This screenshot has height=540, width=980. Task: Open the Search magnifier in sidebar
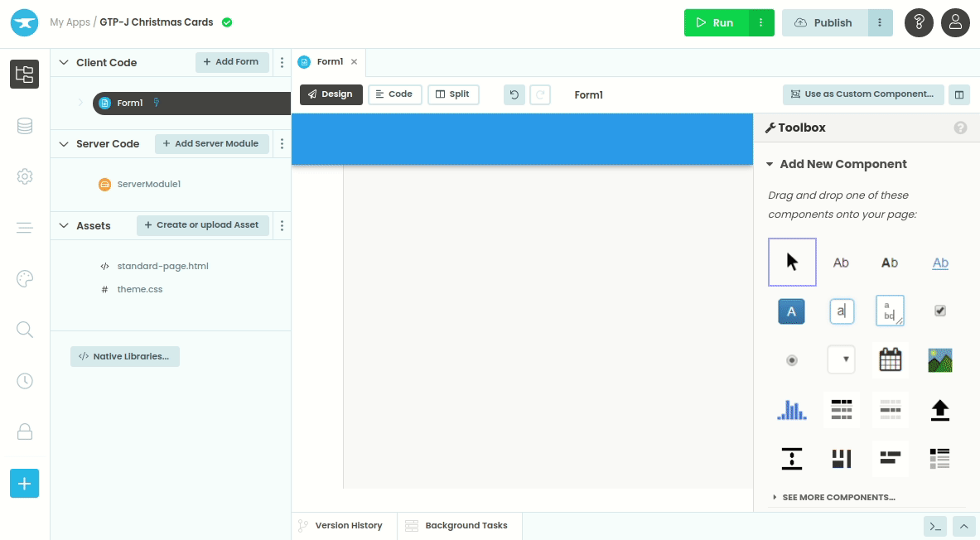point(24,330)
